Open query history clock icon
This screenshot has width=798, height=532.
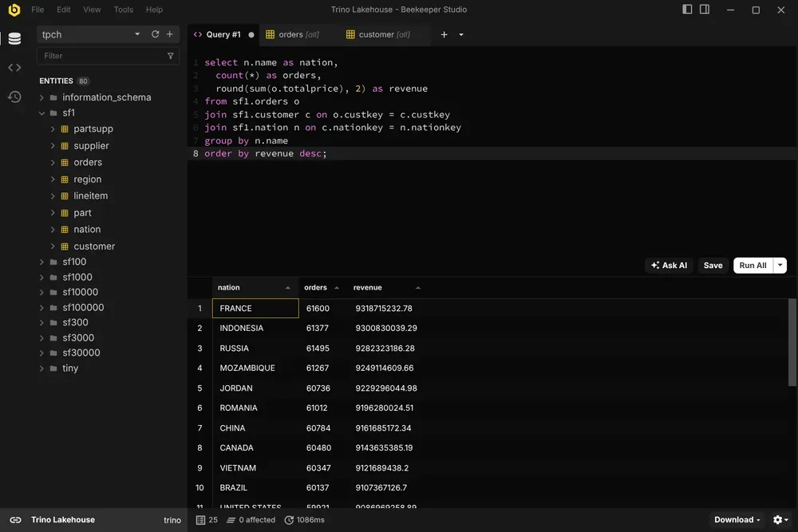coord(14,97)
